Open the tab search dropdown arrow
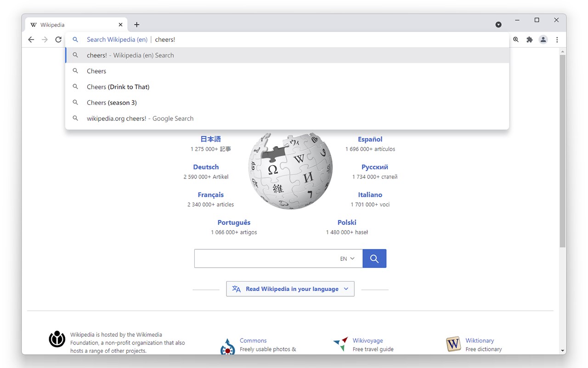 498,25
